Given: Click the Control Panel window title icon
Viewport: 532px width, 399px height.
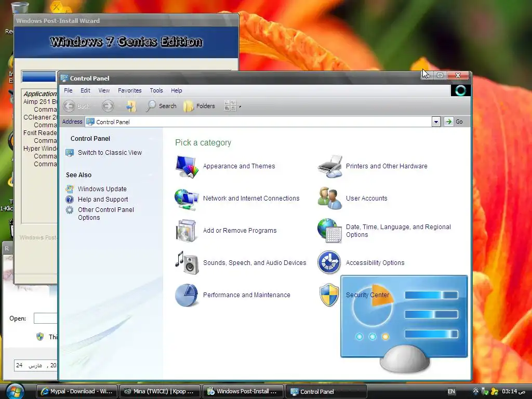Looking at the screenshot, I should tap(64, 78).
